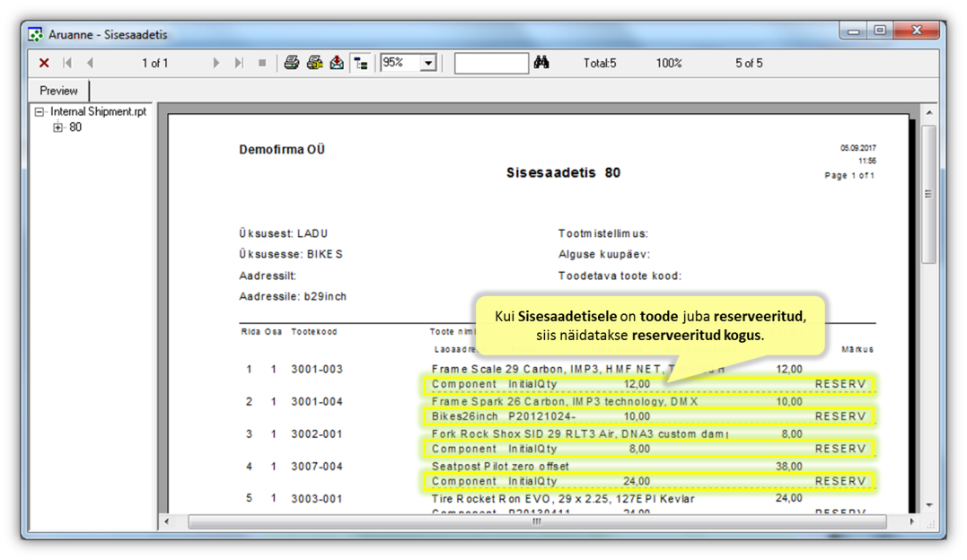
Task: Open the zoom level dropdown
Action: (x=428, y=63)
